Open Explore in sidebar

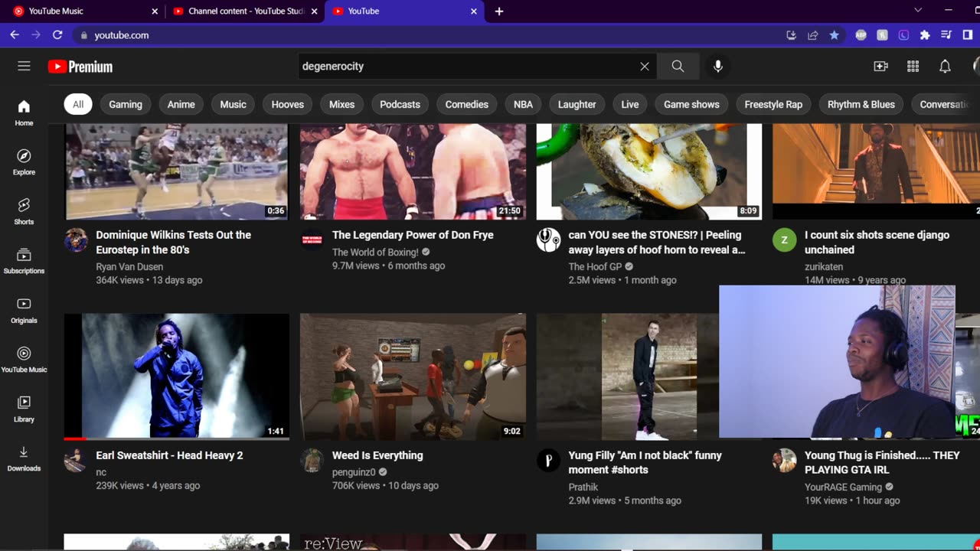[24, 162]
